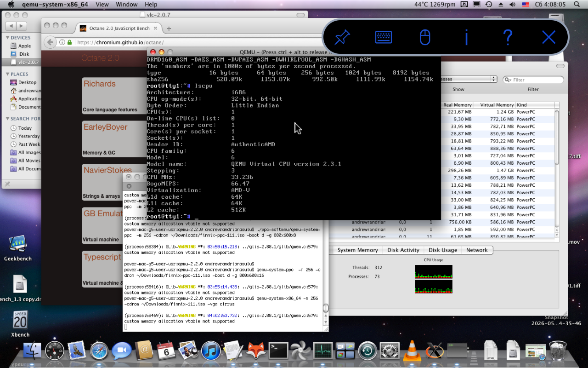The height and width of the screenshot is (368, 588).
Task: Click the Finder back navigation arrow
Action: (x=11, y=26)
